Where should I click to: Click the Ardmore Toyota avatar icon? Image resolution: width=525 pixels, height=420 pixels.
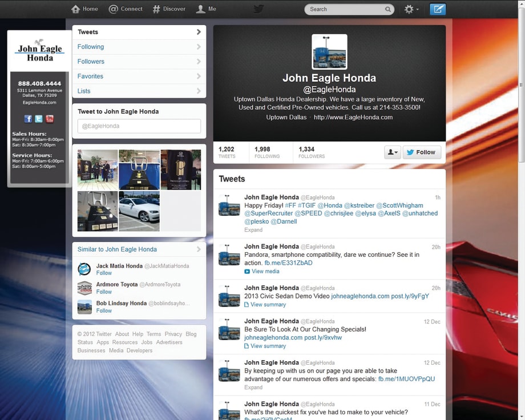(x=84, y=288)
